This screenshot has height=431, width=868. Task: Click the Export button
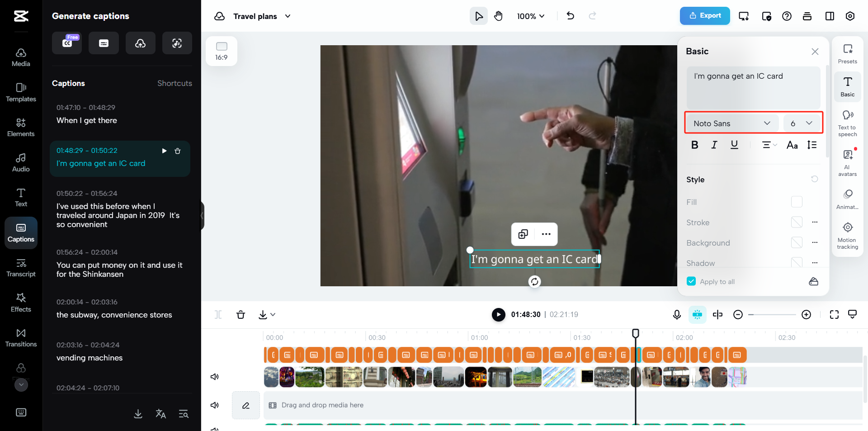pos(705,16)
